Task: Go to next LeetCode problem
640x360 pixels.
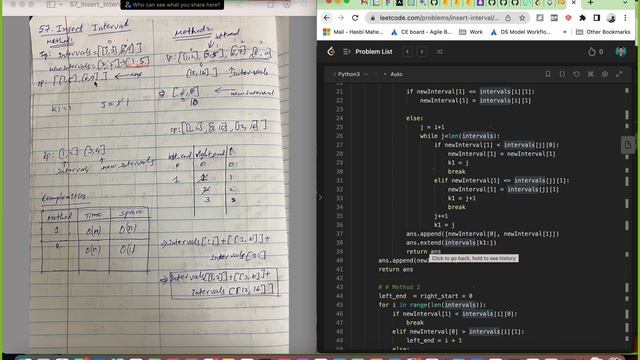Action: 422,51
